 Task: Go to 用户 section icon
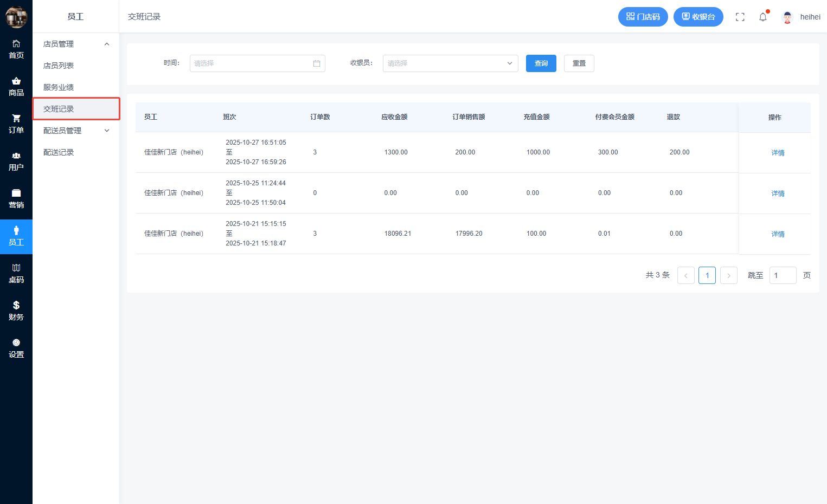16,156
